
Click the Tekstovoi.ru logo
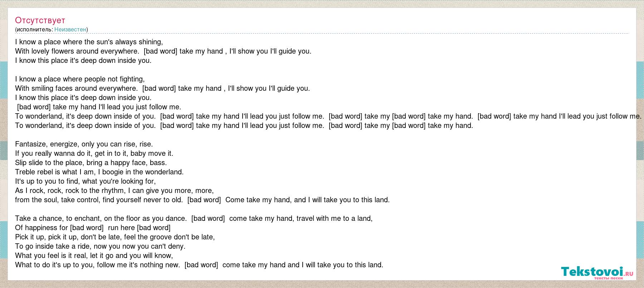tap(597, 272)
